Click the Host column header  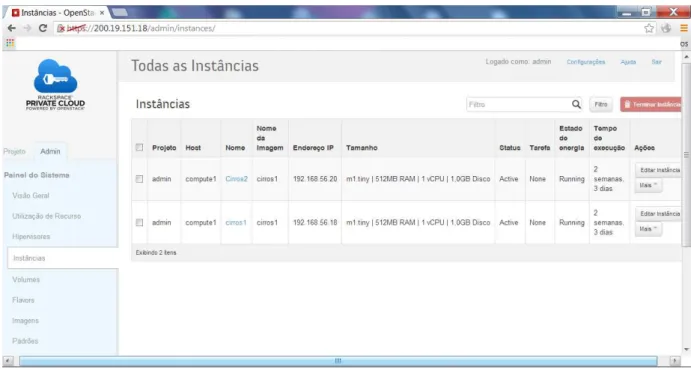pos(193,148)
